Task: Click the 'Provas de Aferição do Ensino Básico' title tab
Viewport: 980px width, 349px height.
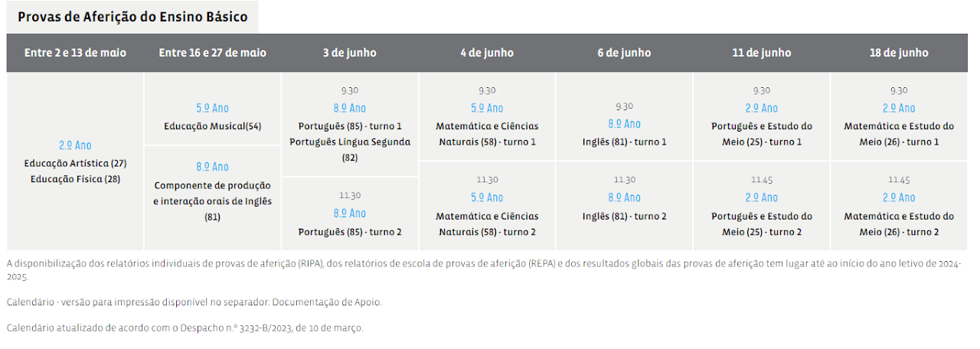Action: (x=132, y=17)
